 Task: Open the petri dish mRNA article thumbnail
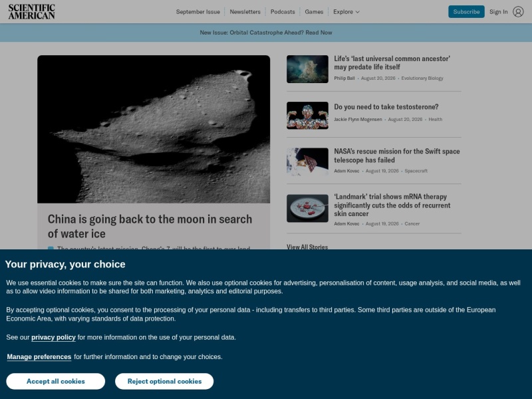(307, 208)
